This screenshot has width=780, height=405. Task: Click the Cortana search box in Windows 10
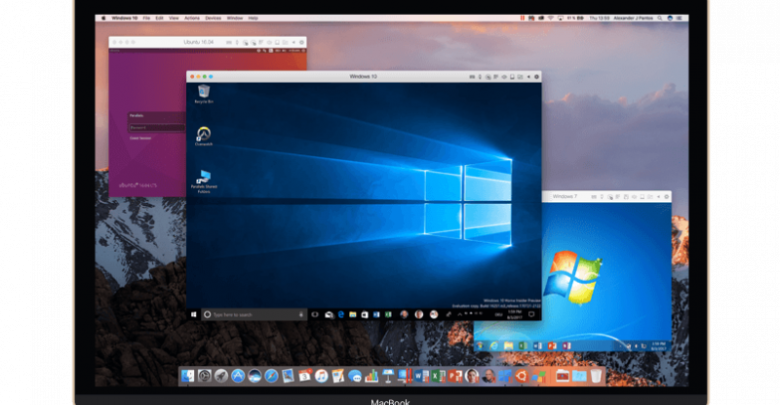254,314
